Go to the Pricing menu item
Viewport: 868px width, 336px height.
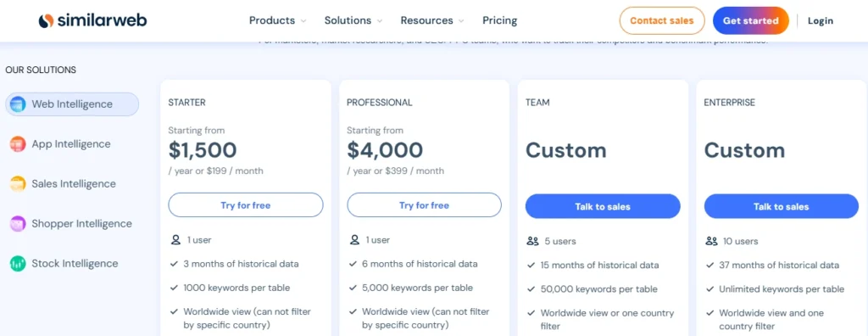point(500,20)
